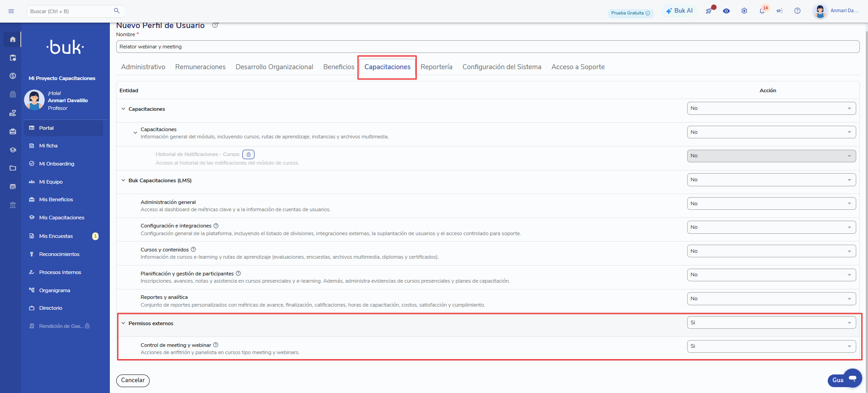Open the rocket launch icon
The image size is (868, 393).
click(x=709, y=11)
